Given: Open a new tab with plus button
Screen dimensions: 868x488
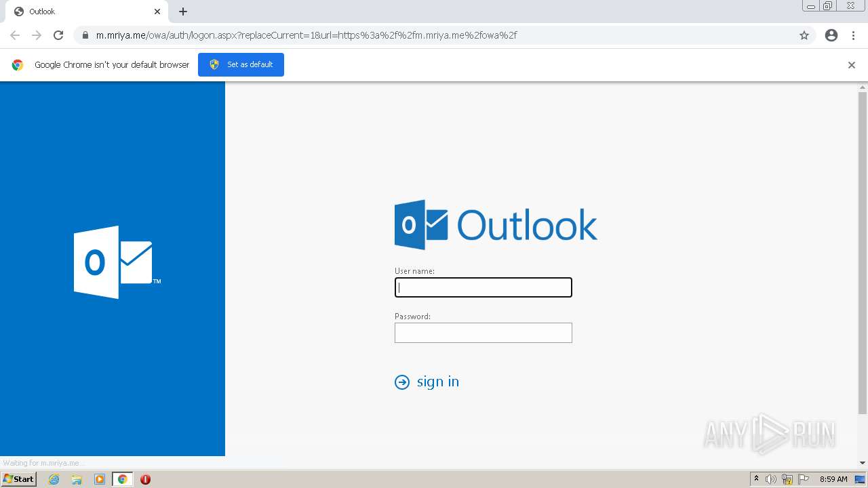Looking at the screenshot, I should pos(183,12).
